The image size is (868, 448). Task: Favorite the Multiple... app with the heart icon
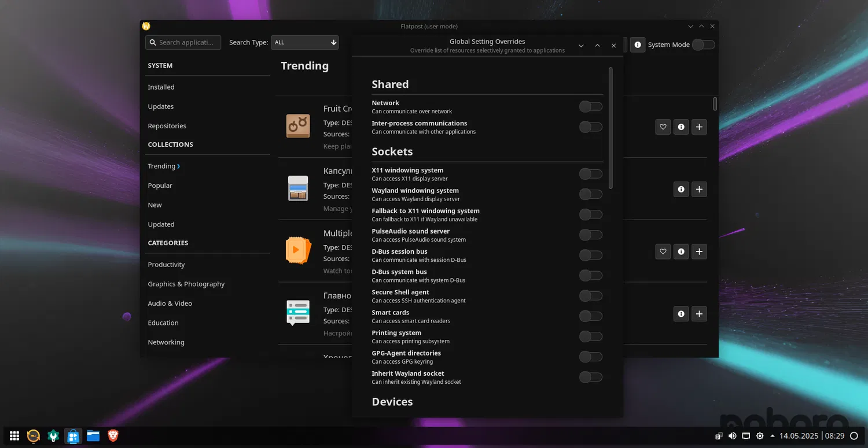[663, 251]
